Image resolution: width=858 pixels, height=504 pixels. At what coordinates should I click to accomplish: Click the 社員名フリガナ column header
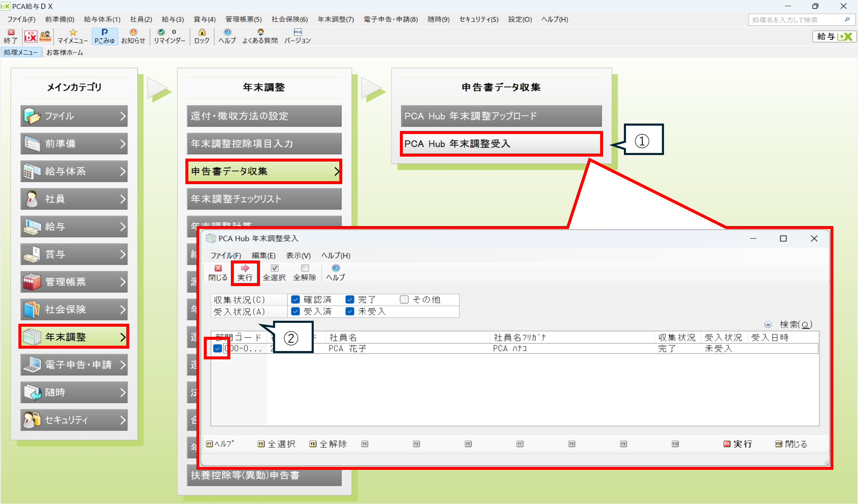pyautogui.click(x=572, y=337)
